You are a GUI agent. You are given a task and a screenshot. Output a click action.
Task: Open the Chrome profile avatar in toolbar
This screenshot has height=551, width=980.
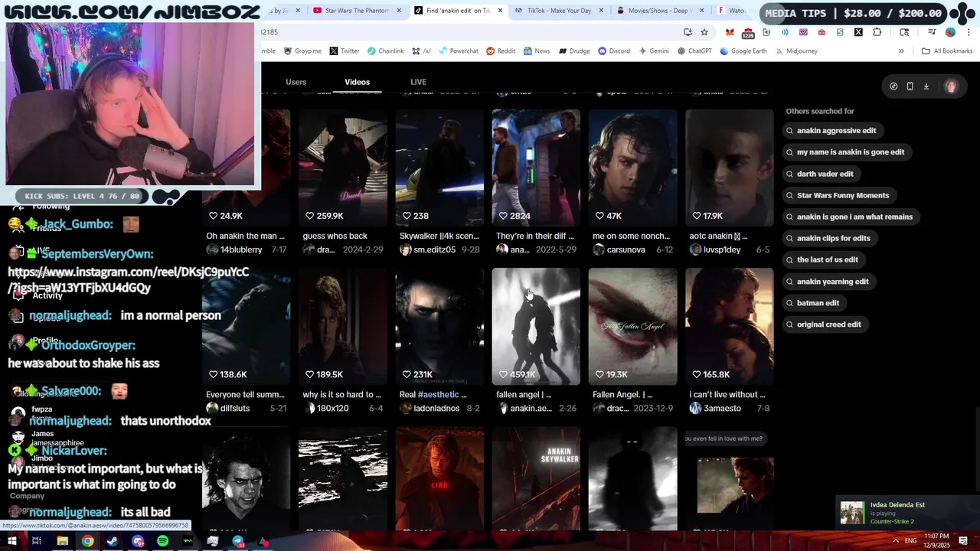click(950, 32)
